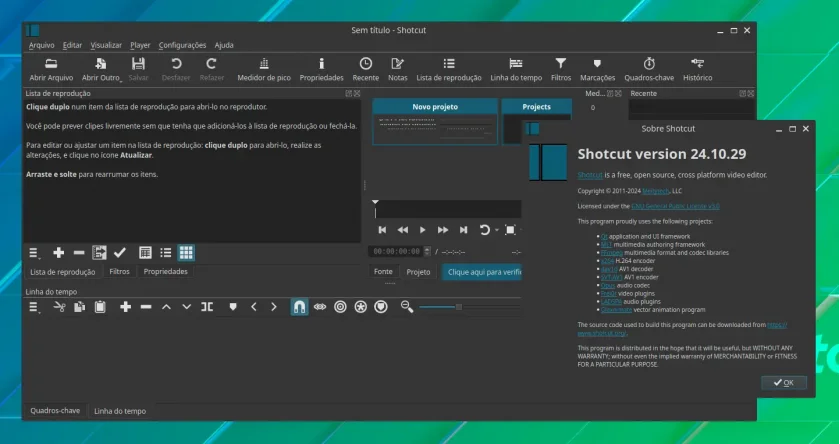Select the Propriedades tab below playlist

(x=166, y=272)
